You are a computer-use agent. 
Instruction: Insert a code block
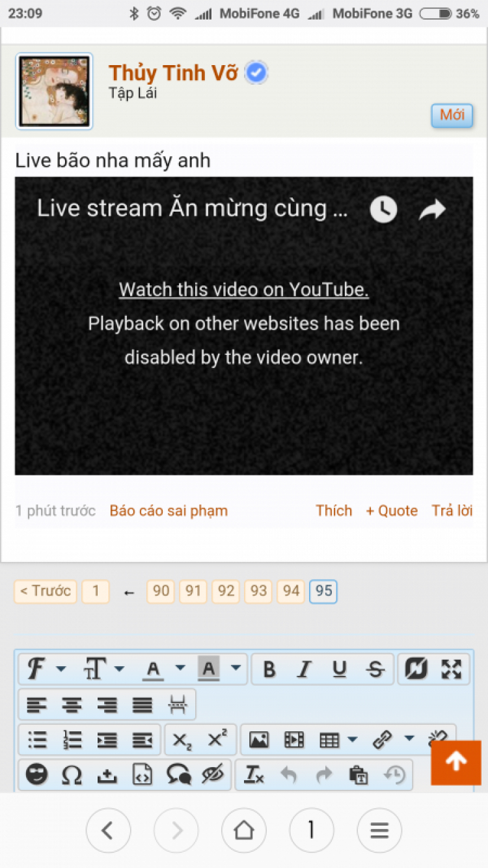coord(142,775)
